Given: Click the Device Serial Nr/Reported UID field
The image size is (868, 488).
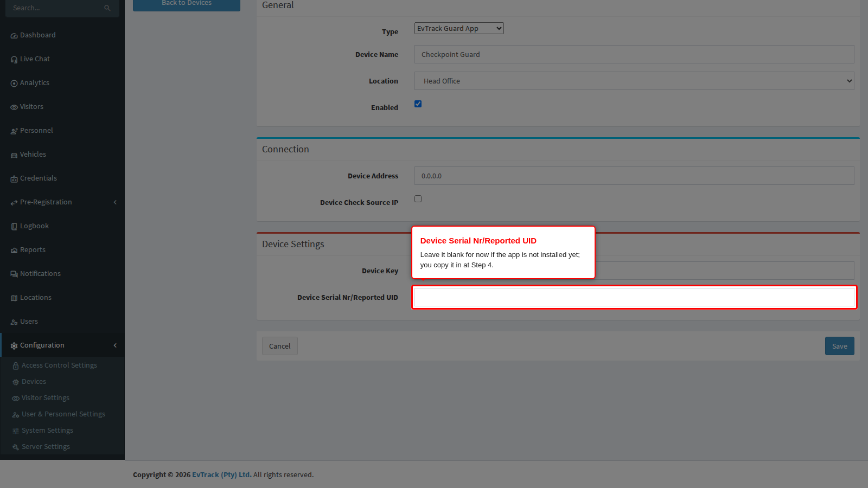Looking at the screenshot, I should (634, 297).
